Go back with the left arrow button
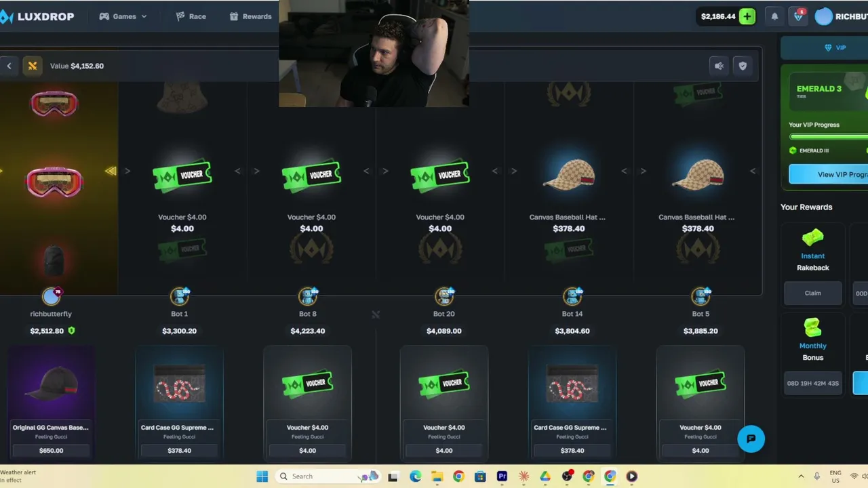The image size is (868, 488). [9, 66]
